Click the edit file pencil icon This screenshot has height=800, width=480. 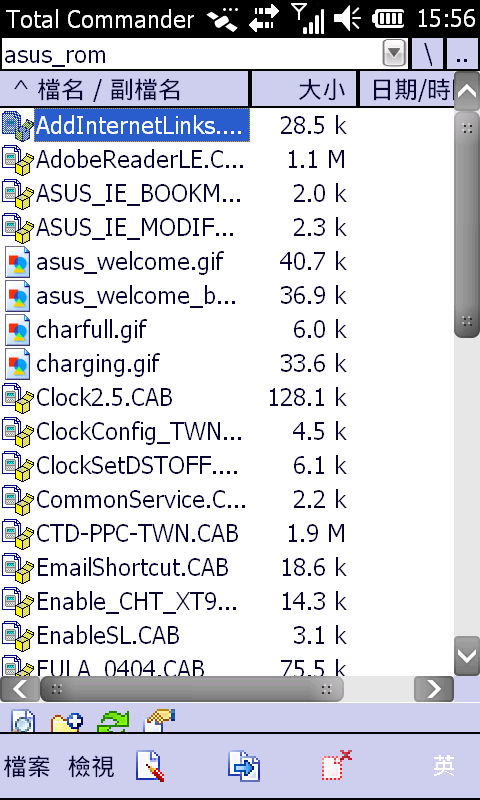[x=150, y=766]
